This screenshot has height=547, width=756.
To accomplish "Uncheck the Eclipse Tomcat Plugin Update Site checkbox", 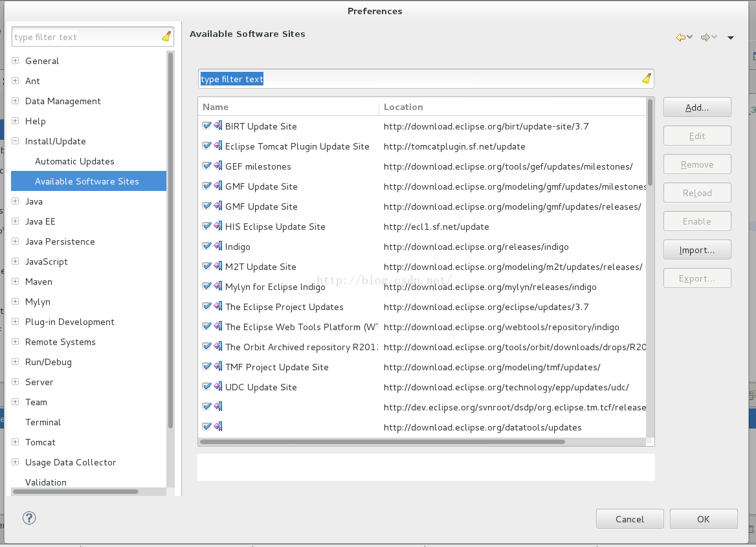I will [207, 146].
